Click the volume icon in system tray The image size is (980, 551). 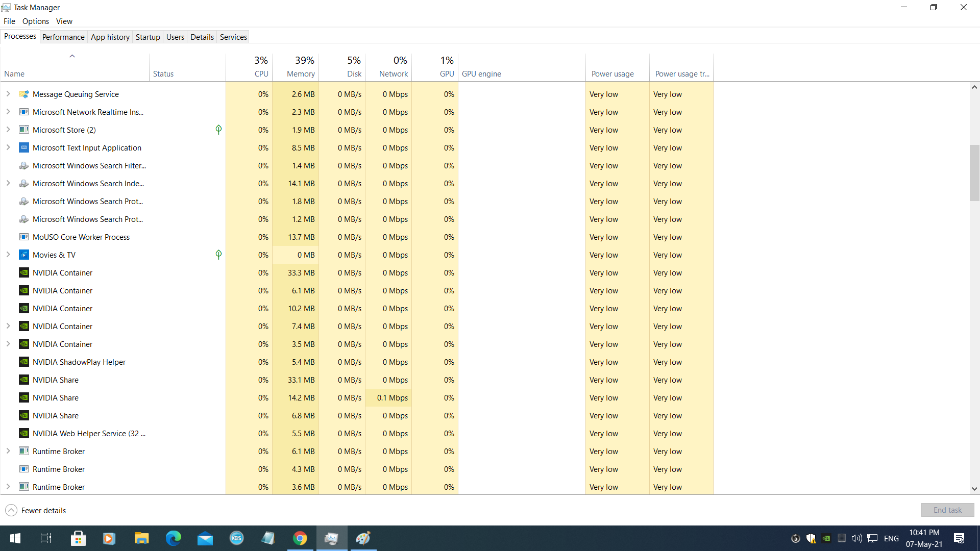856,538
